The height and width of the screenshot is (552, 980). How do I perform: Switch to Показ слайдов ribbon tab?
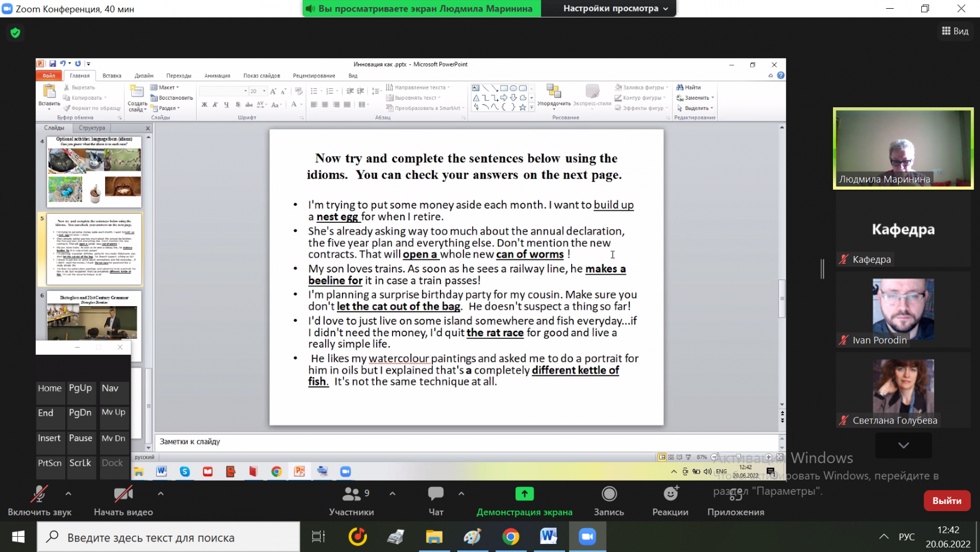(262, 76)
